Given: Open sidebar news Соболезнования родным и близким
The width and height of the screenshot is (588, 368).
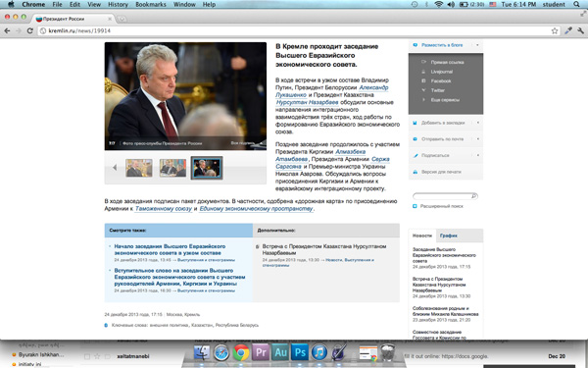Looking at the screenshot, I should pos(446,311).
